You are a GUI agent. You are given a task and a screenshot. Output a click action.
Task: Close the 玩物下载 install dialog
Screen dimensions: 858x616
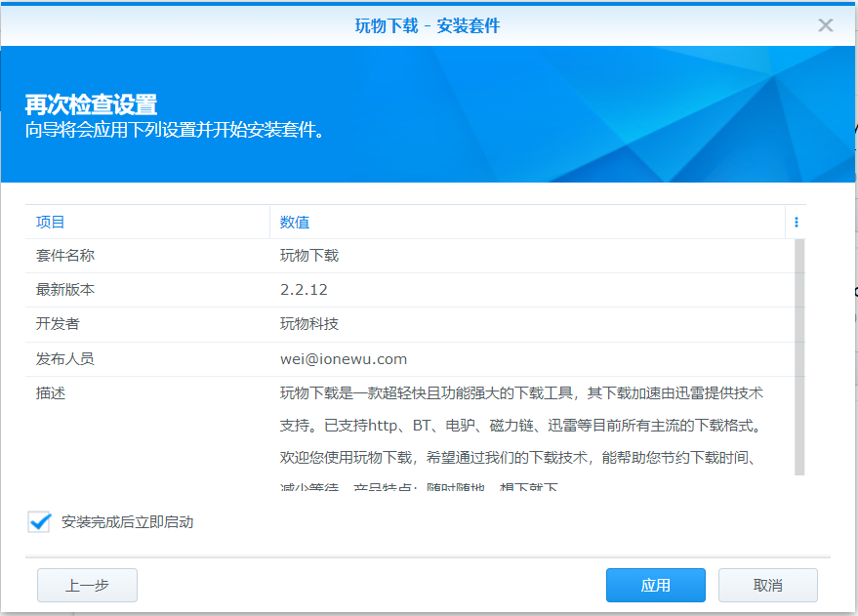coord(825,25)
